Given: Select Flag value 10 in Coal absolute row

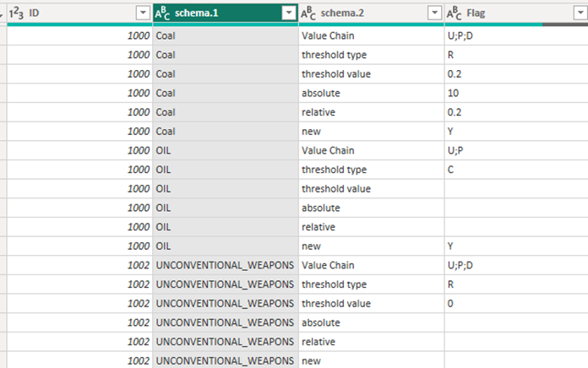Looking at the screenshot, I should click(516, 94).
